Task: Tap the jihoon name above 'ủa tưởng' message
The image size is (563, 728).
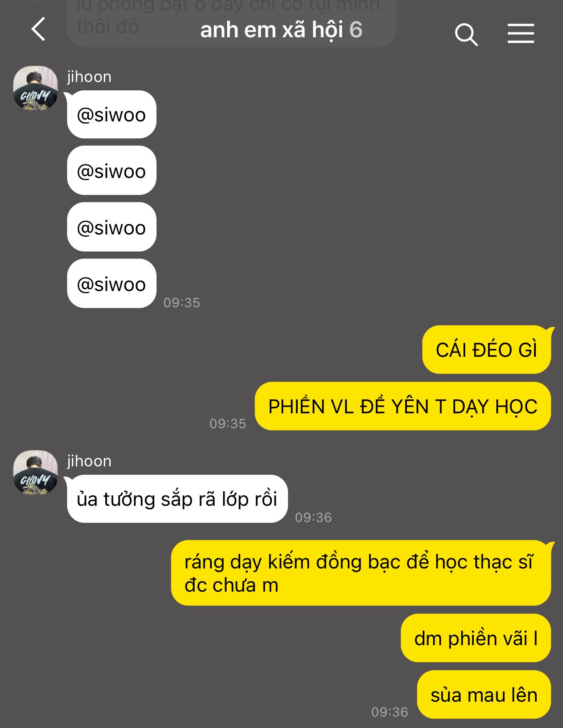Action: [89, 461]
